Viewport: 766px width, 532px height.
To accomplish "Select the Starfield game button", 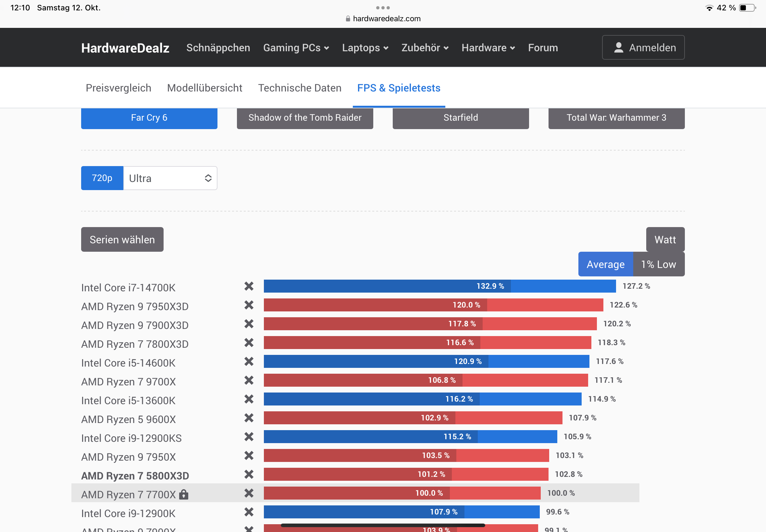I will [x=461, y=118].
